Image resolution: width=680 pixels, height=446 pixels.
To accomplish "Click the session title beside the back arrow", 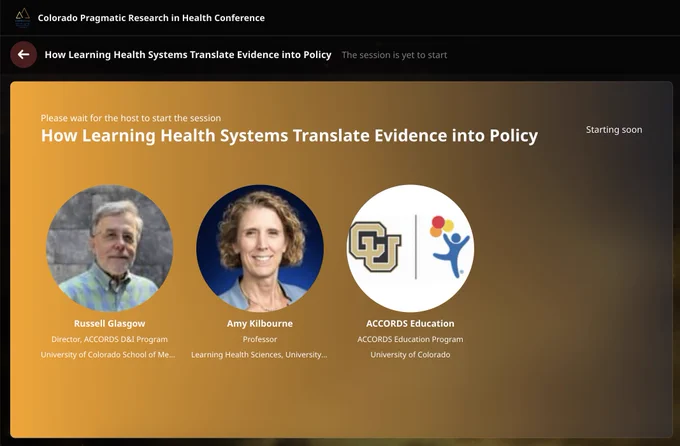I will [x=188, y=55].
